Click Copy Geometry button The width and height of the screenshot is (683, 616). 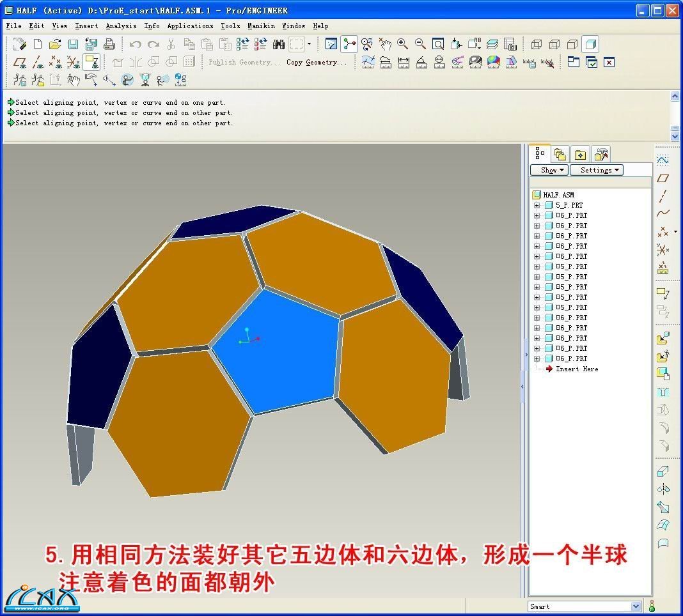[x=317, y=62]
